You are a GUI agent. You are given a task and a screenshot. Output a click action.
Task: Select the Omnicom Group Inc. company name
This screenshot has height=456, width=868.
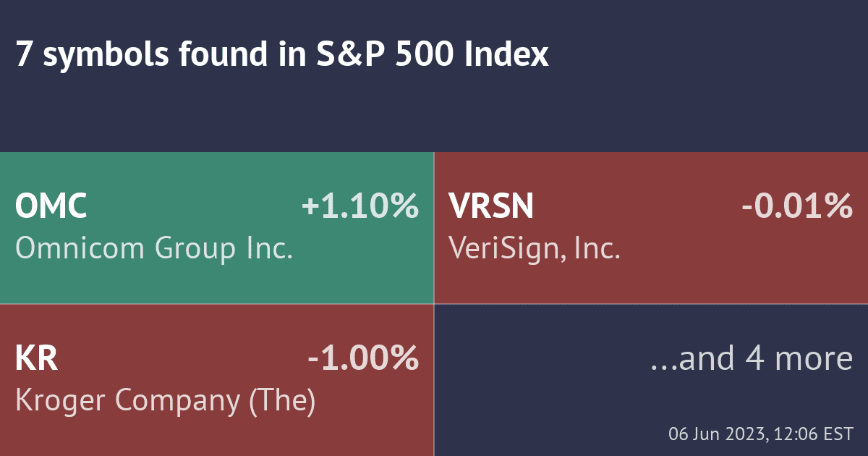pos(153,249)
